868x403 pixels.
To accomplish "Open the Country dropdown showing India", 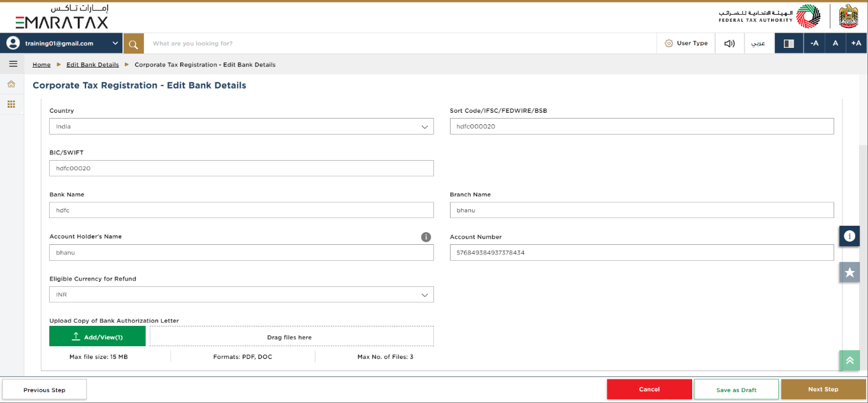I will point(242,126).
